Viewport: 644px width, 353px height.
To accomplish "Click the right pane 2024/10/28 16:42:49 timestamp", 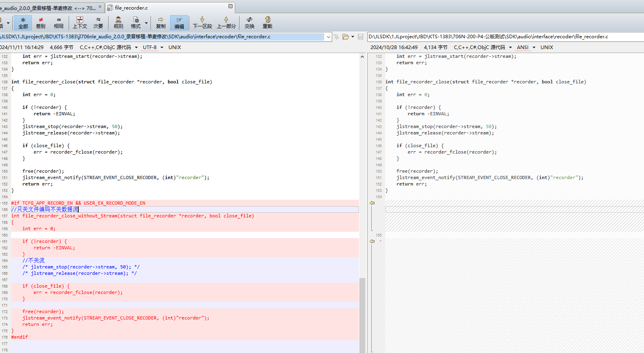I will pyautogui.click(x=394, y=47).
